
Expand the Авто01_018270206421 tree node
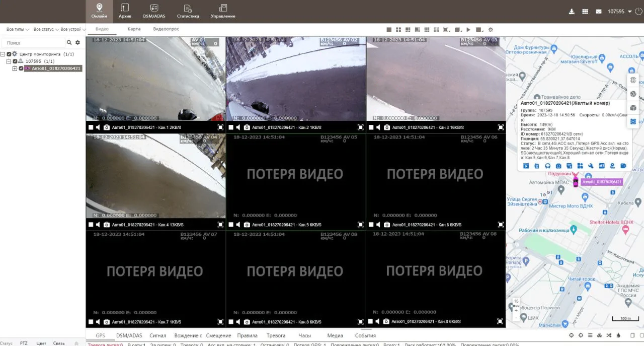tap(15, 68)
